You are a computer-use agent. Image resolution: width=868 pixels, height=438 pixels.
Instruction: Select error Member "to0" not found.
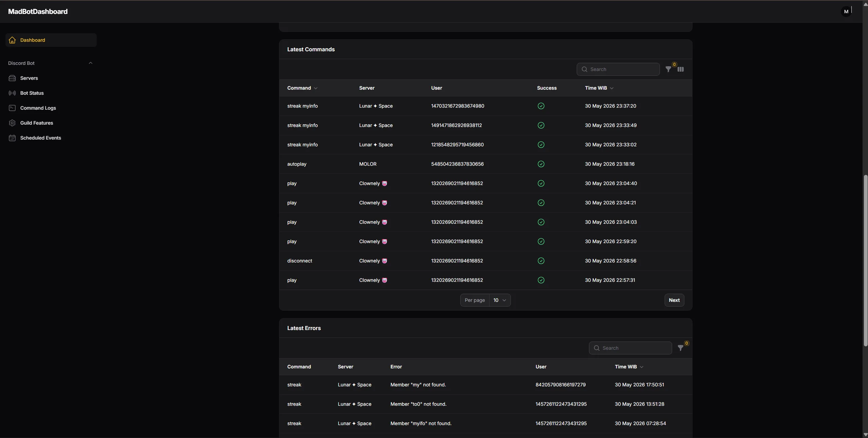pos(419,404)
